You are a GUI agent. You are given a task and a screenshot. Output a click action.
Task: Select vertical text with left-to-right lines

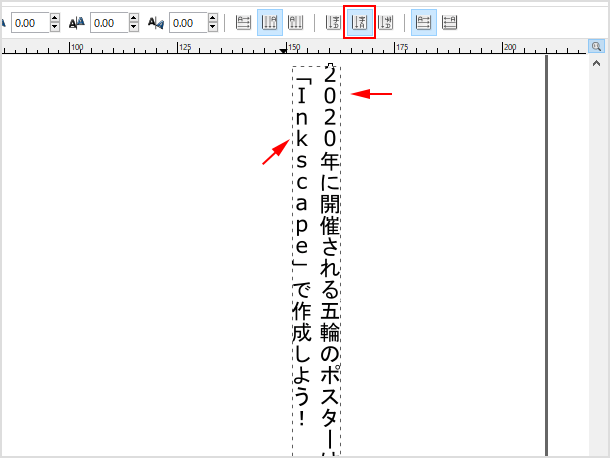(x=295, y=23)
